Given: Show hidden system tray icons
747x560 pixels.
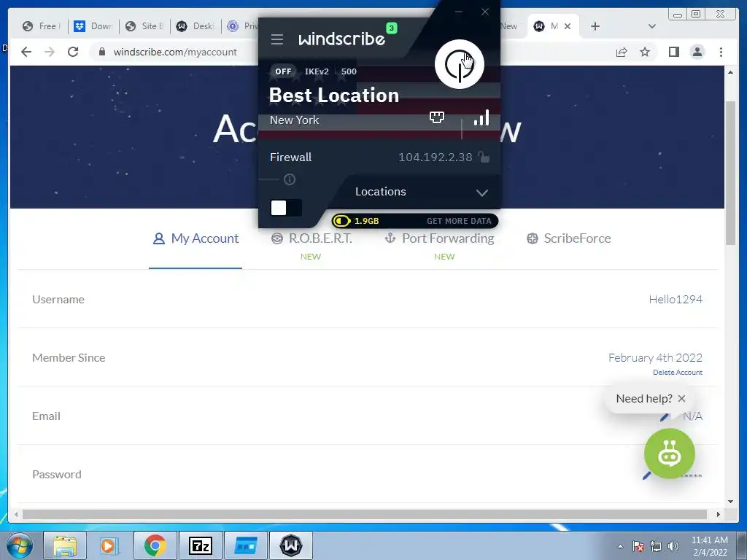Looking at the screenshot, I should coord(620,546).
